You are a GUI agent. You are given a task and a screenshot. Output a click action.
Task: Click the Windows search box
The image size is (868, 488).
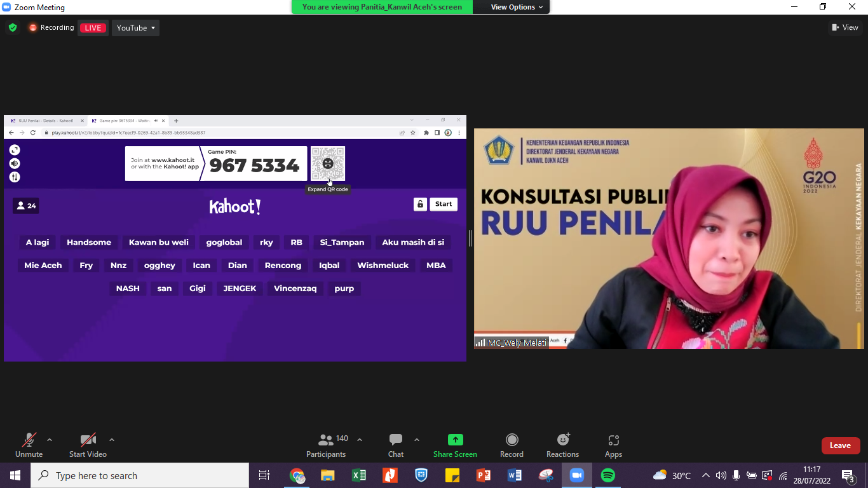[140, 475]
